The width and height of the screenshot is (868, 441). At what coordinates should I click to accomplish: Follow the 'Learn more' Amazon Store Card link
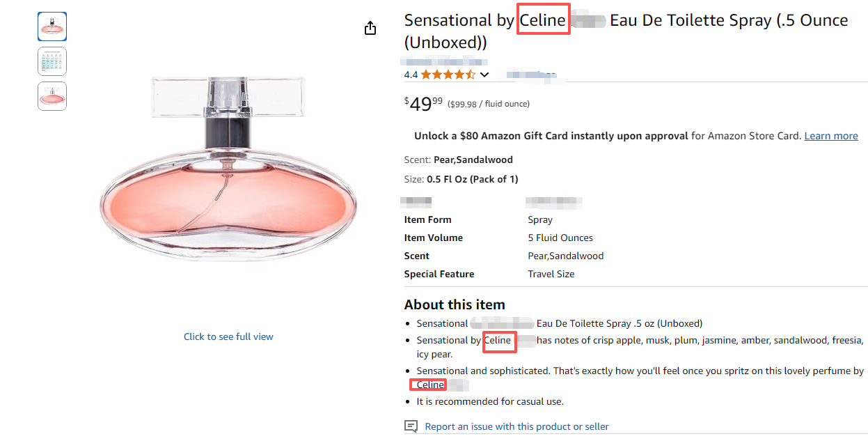click(x=830, y=136)
